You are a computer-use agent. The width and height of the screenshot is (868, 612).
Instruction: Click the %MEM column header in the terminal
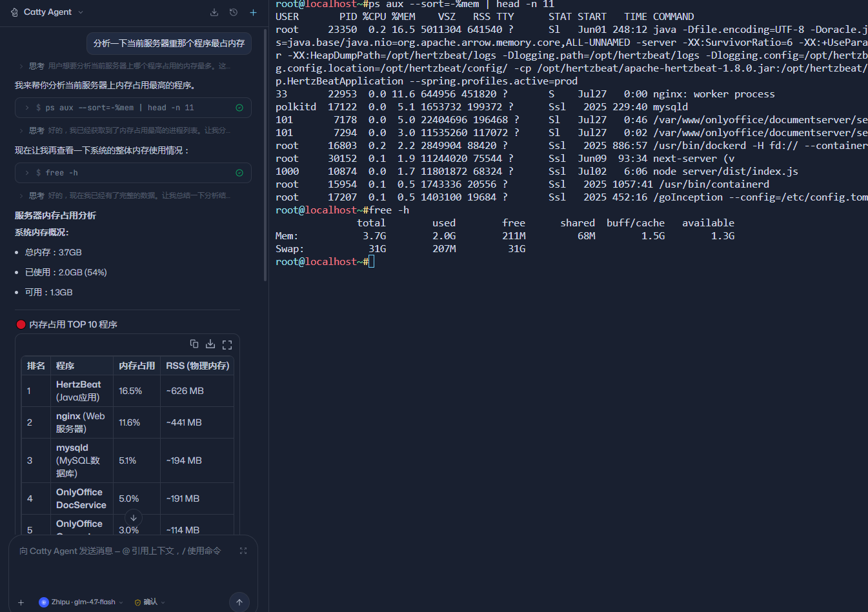pos(403,17)
